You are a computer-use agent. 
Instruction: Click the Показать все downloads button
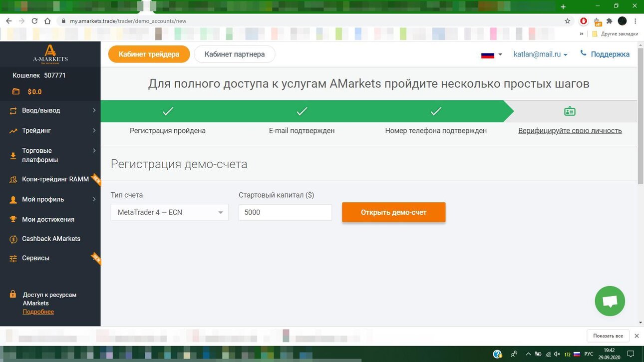tap(608, 336)
